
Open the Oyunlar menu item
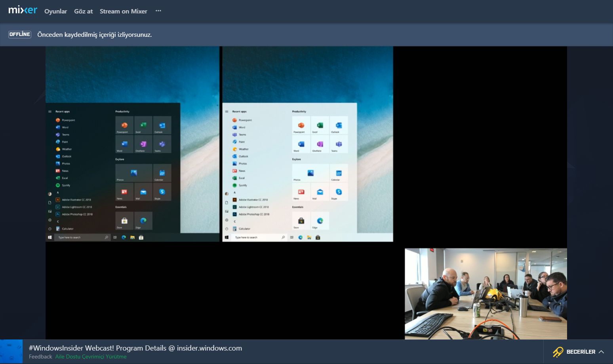(55, 11)
